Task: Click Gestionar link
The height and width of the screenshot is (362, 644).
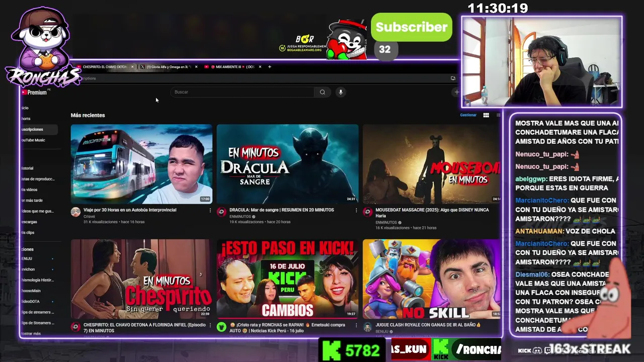Action: click(468, 115)
